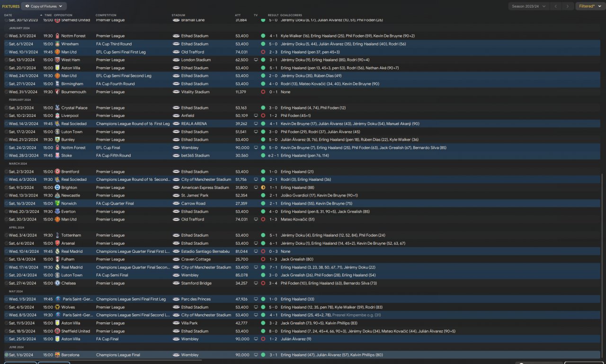Open the Season 2023/24 dropdown
The image size is (606, 364).
pos(529,6)
